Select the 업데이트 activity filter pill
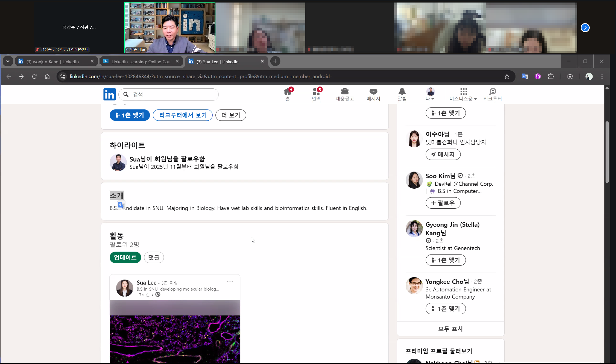The image size is (616, 364). (x=125, y=257)
